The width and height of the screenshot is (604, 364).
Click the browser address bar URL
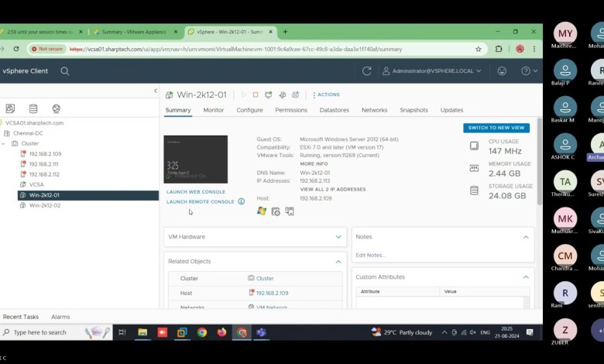235,50
